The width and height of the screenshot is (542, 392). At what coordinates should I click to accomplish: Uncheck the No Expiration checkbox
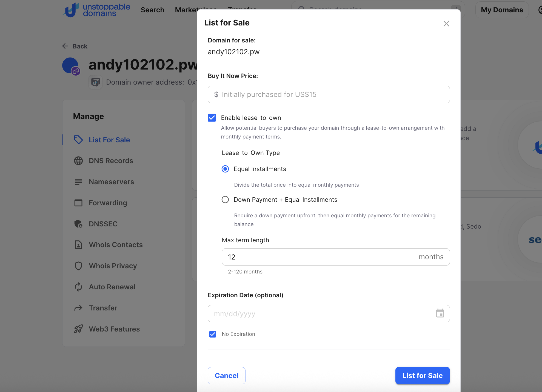pyautogui.click(x=213, y=334)
